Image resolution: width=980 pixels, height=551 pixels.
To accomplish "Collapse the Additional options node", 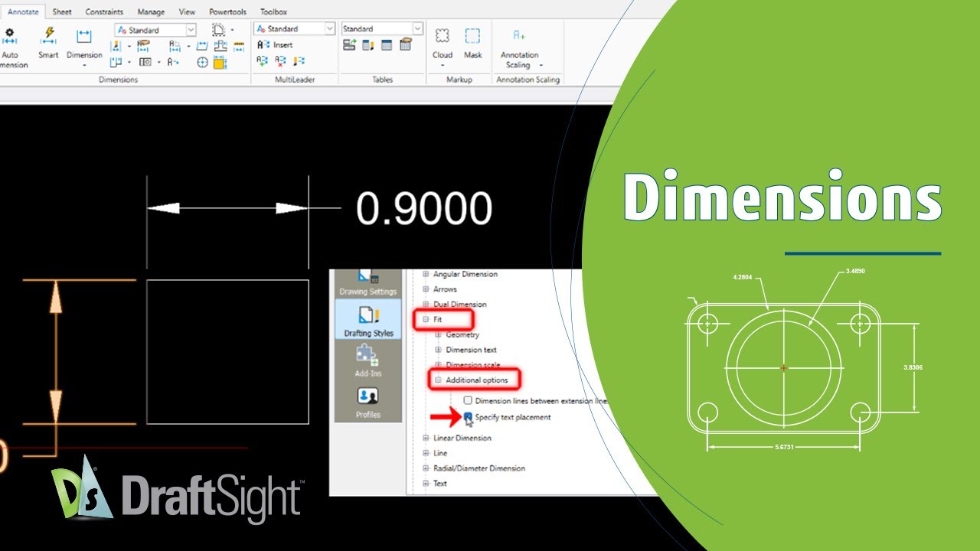I will [439, 380].
